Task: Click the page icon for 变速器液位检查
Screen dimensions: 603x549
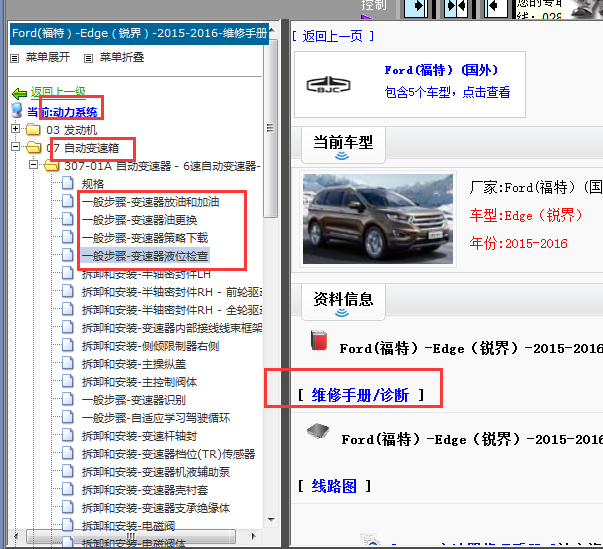Action: click(68, 255)
